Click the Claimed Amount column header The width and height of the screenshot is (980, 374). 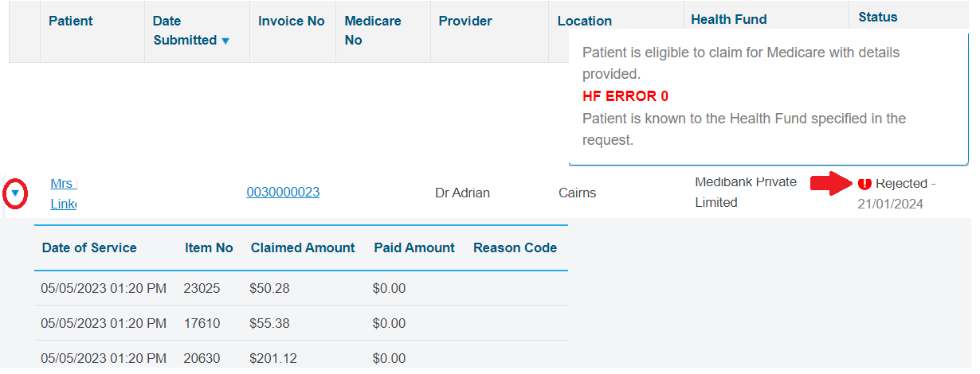(x=303, y=247)
